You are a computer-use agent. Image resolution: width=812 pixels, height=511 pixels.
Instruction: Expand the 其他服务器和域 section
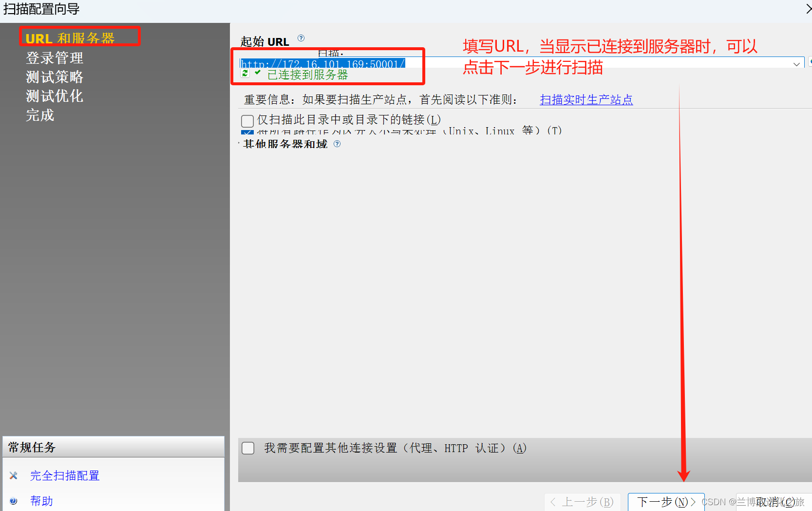238,144
